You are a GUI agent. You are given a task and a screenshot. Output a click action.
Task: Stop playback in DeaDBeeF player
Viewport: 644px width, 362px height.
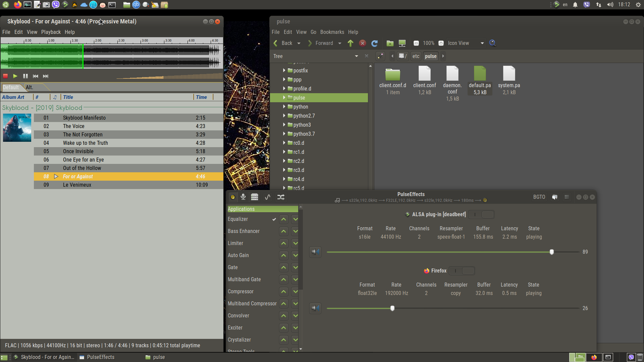tap(5, 76)
